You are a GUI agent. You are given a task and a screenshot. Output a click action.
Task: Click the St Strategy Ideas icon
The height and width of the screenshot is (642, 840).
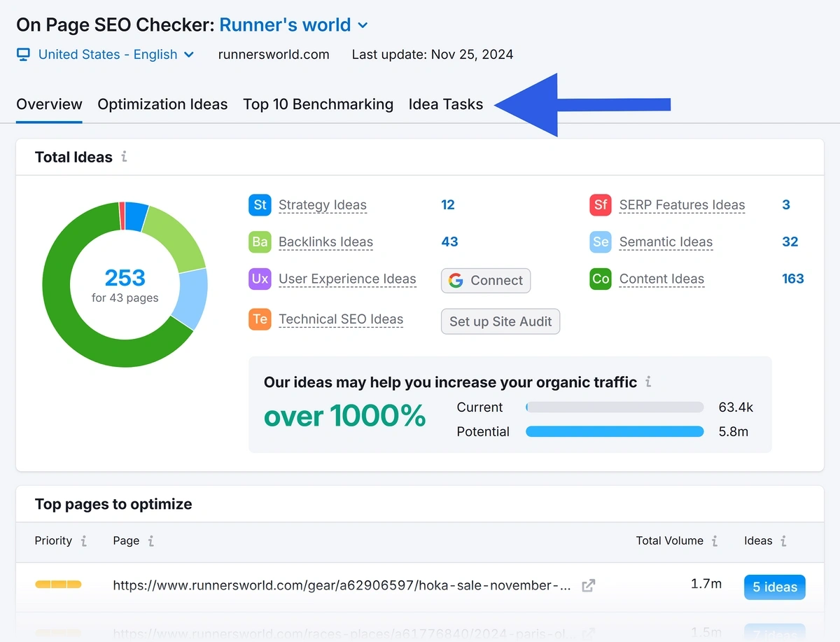[260, 205]
